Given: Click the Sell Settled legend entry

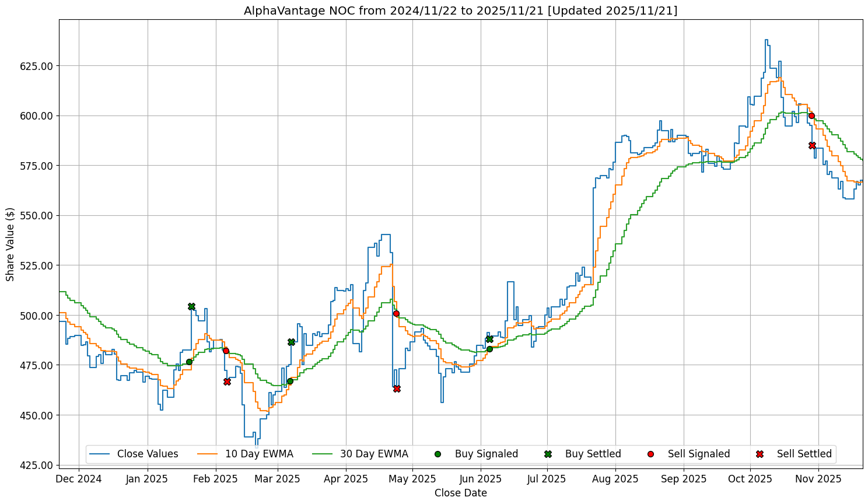Looking at the screenshot, I should coord(804,454).
